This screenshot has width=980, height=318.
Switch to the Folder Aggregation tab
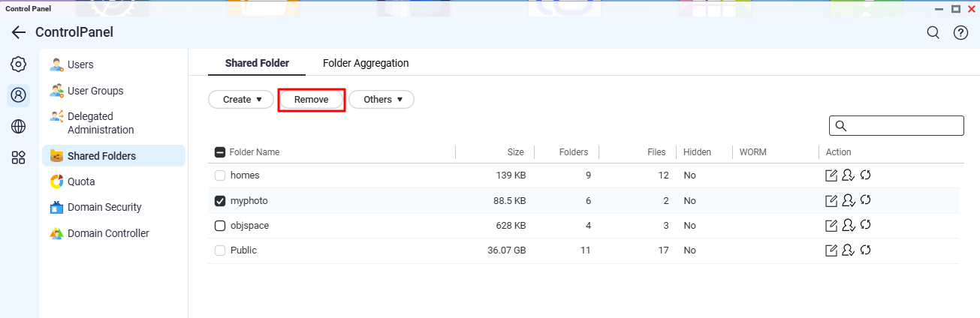click(x=366, y=64)
